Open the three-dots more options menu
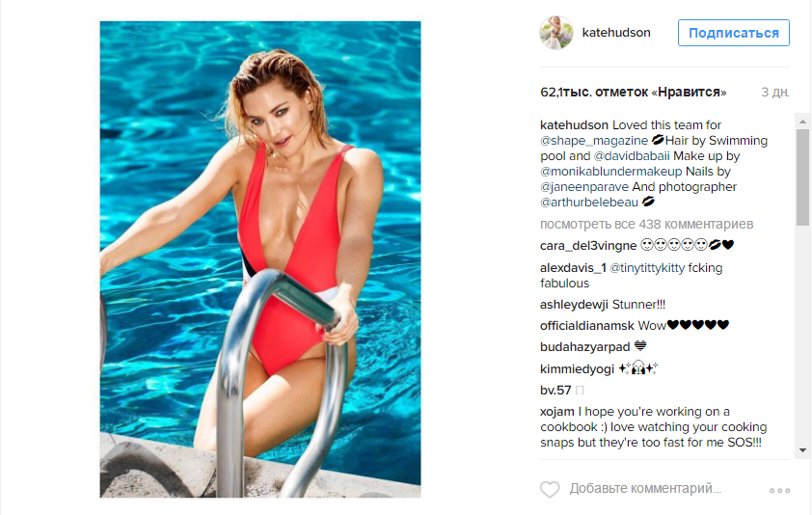 (x=779, y=490)
